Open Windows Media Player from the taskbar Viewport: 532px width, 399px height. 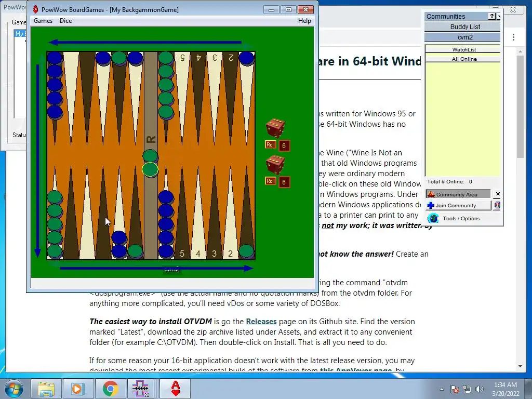78,389
